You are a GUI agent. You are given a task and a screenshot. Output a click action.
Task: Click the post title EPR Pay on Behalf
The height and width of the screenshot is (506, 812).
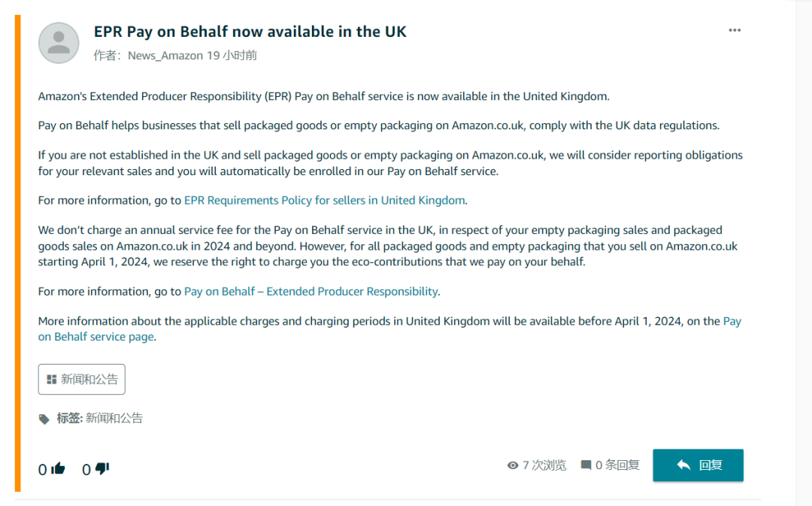pyautogui.click(x=250, y=32)
